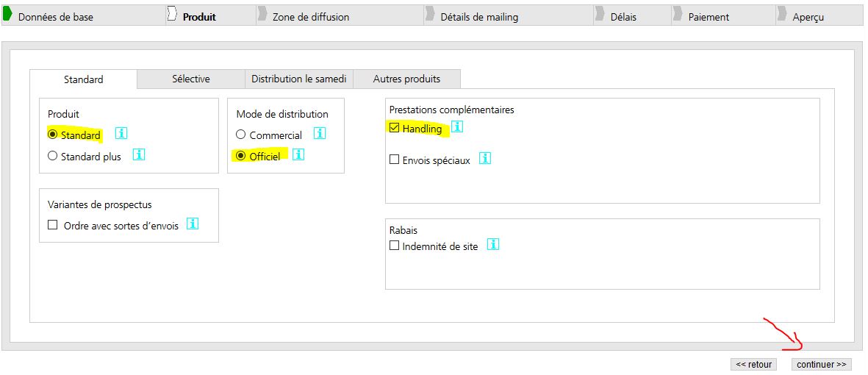Screen dimensions: 868x375
Task: Open the Distribution le samedi tab
Action: 298,79
